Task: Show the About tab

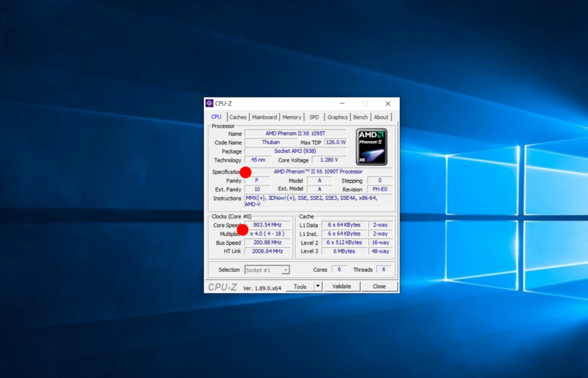Action: (381, 117)
